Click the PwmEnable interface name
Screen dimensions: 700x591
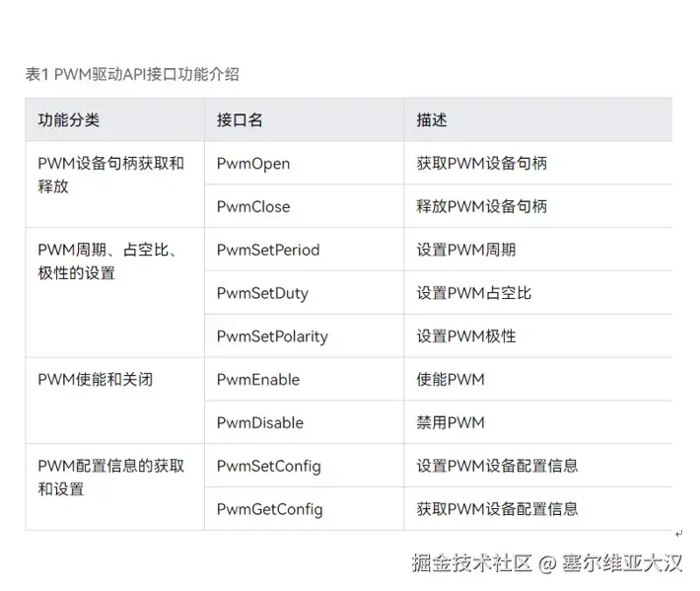click(x=258, y=380)
